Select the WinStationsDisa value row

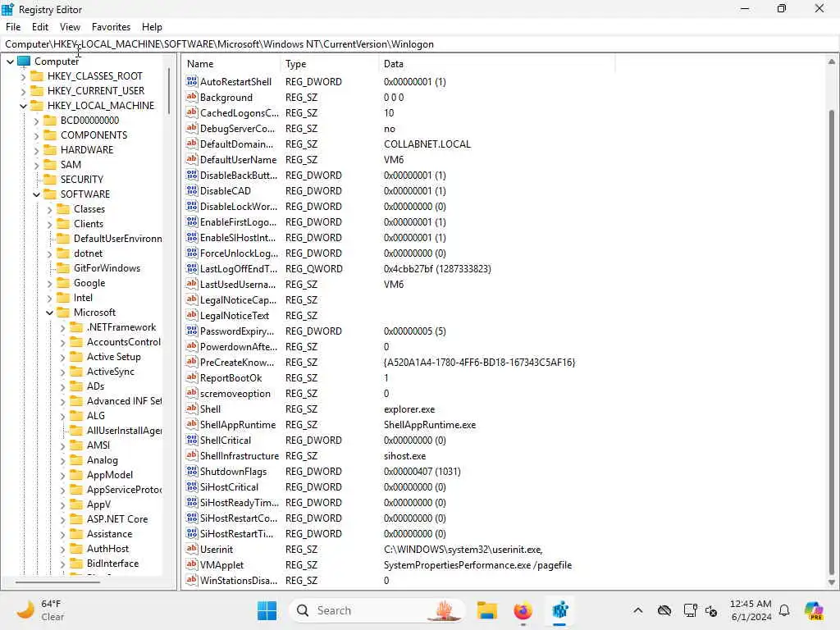(x=399, y=581)
